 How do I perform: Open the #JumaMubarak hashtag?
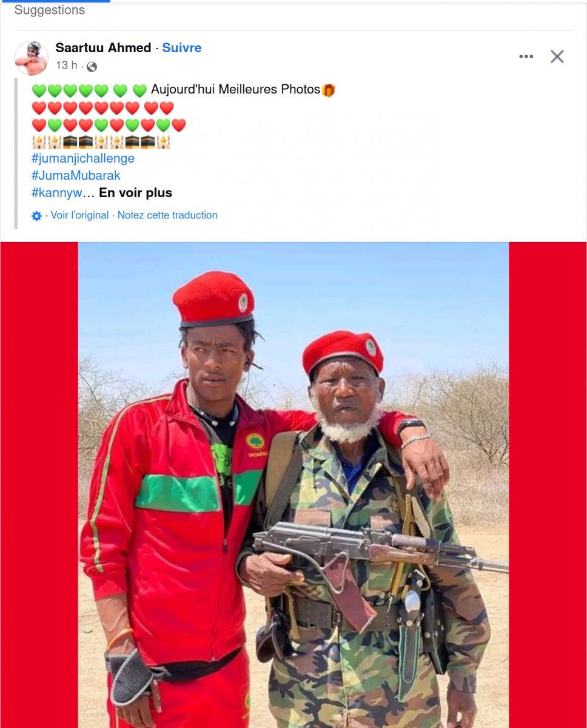tap(76, 175)
